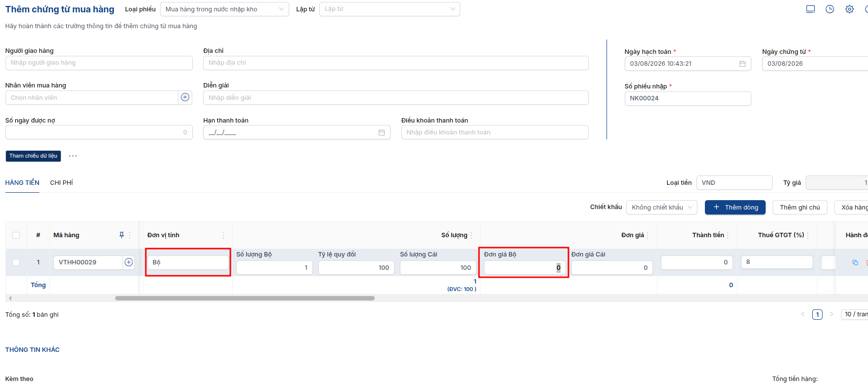Open calendar for Hạn thanh toán

(382, 132)
